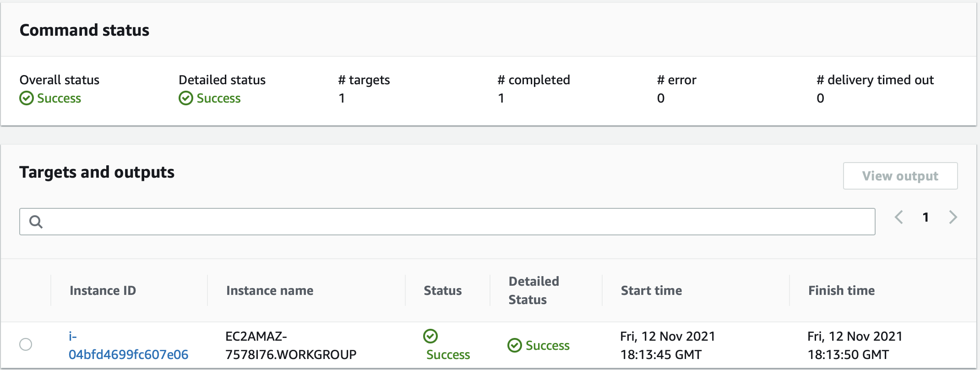Click the Overall status Success checkmark icon
980x370 pixels.
click(x=26, y=98)
